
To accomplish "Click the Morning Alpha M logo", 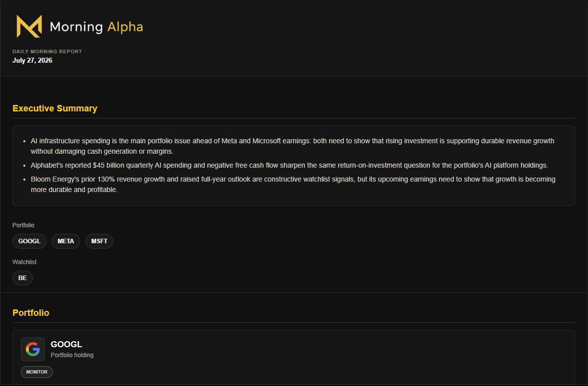I will pyautogui.click(x=29, y=26).
